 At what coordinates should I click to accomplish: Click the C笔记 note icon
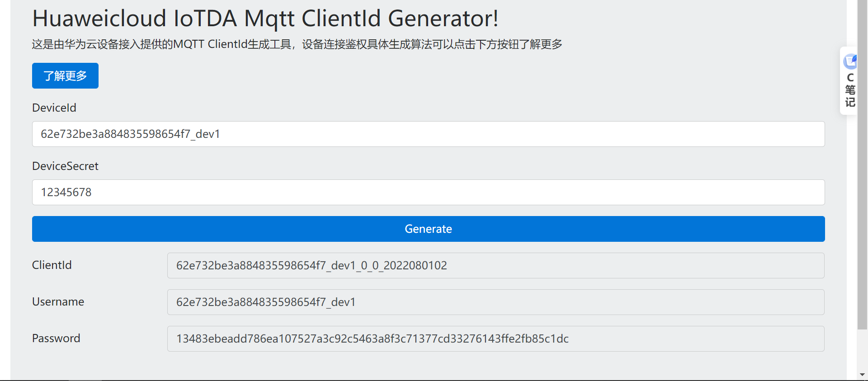(x=850, y=61)
